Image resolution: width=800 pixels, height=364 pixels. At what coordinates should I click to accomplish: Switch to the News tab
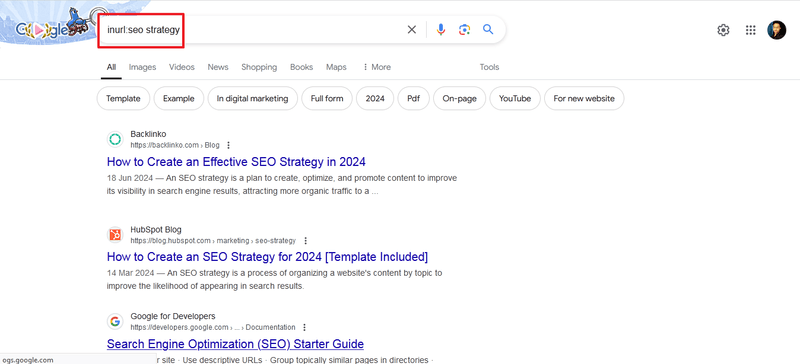(x=218, y=67)
